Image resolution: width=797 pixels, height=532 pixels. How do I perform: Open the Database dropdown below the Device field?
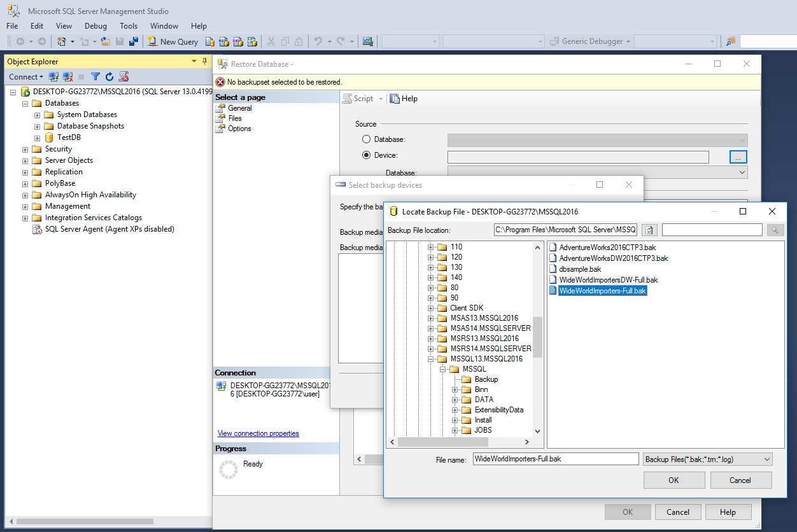pos(597,172)
